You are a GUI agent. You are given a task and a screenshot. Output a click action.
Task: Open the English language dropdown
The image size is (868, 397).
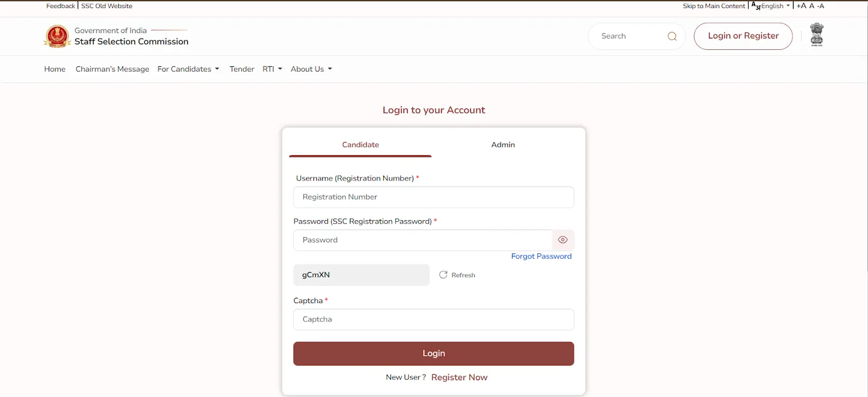point(775,6)
